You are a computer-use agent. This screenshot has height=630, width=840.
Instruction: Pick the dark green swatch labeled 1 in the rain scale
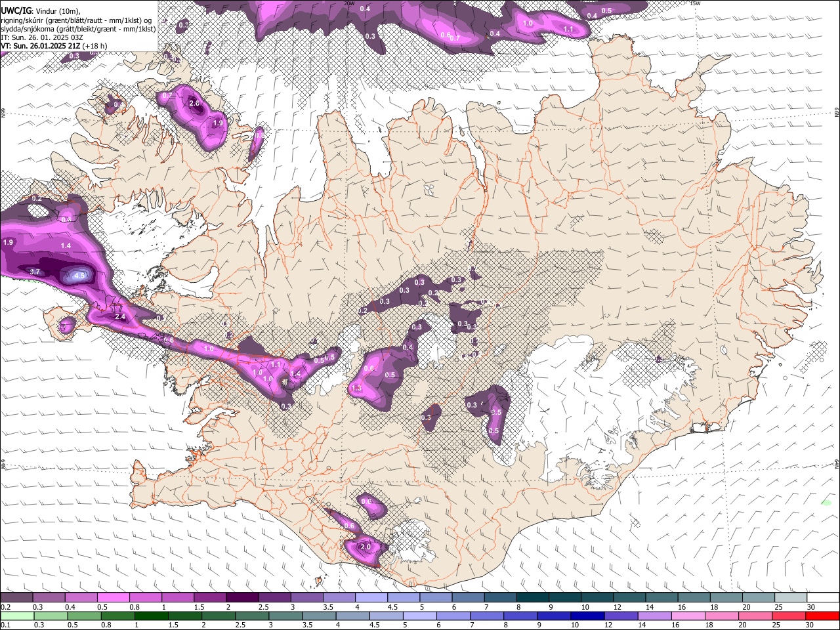(151, 616)
